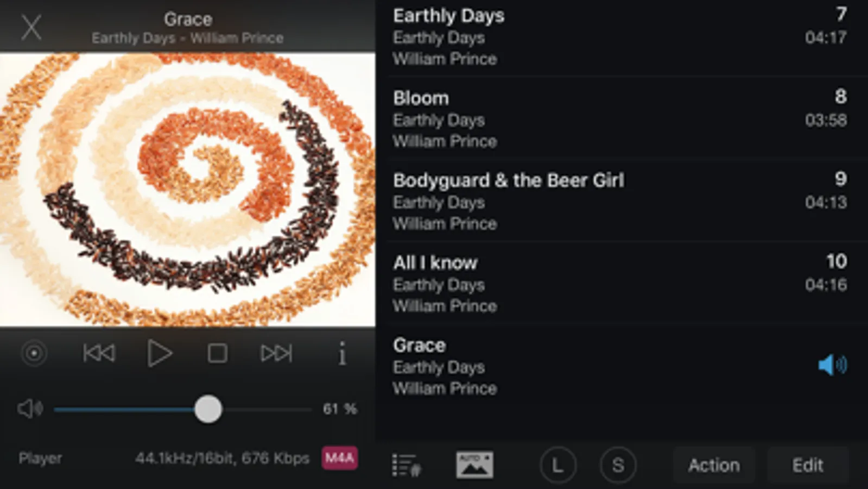This screenshot has height=489, width=868.
Task: Choose the All I know track
Action: tap(622, 284)
